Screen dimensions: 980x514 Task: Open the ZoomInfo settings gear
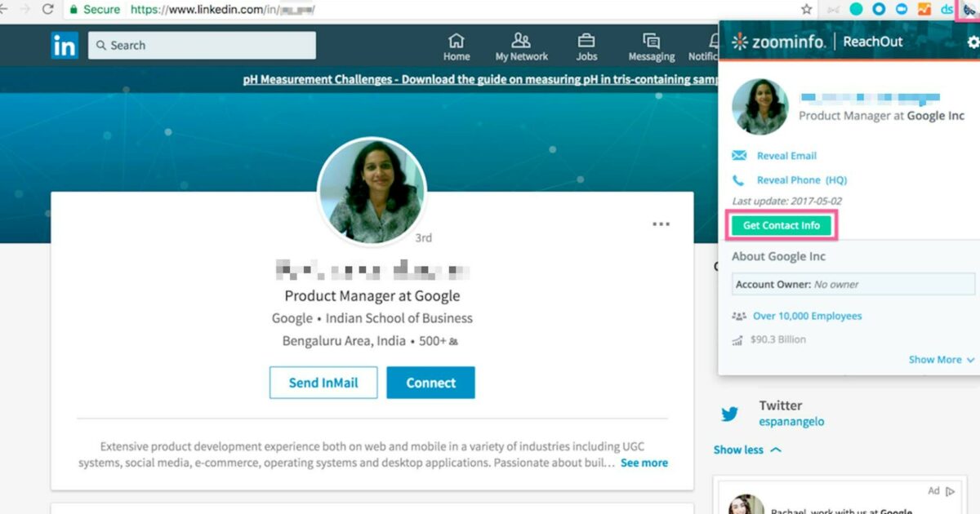(x=972, y=42)
